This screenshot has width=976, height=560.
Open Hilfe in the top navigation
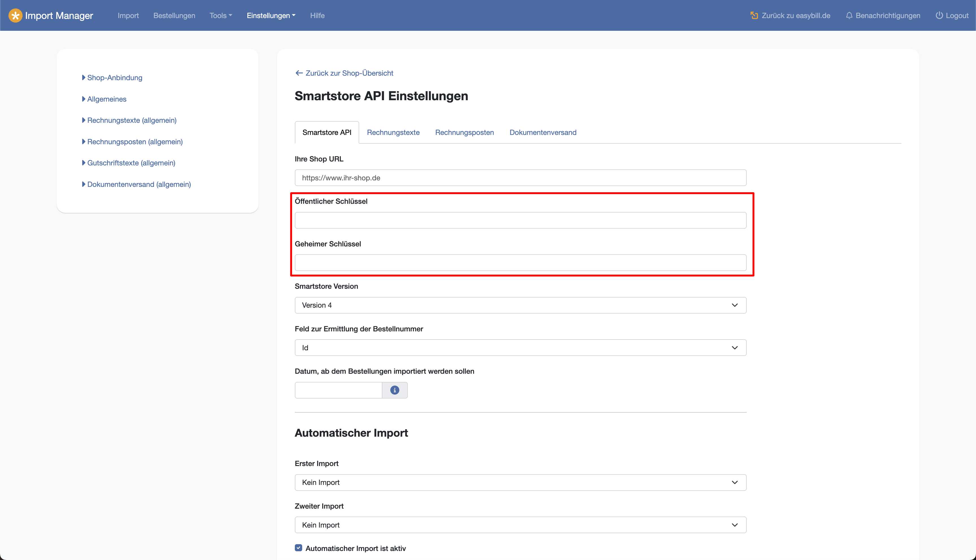coord(317,16)
